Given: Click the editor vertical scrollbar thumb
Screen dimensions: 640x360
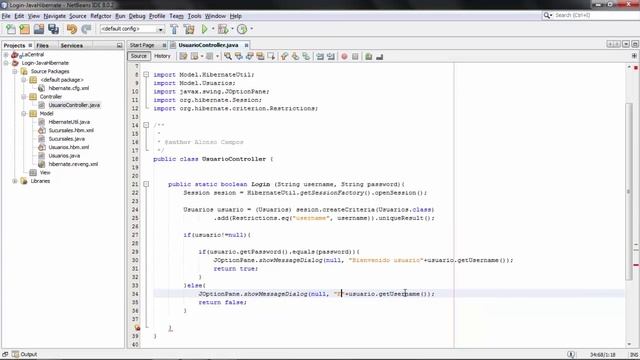Looking at the screenshot, I should 629,192.
